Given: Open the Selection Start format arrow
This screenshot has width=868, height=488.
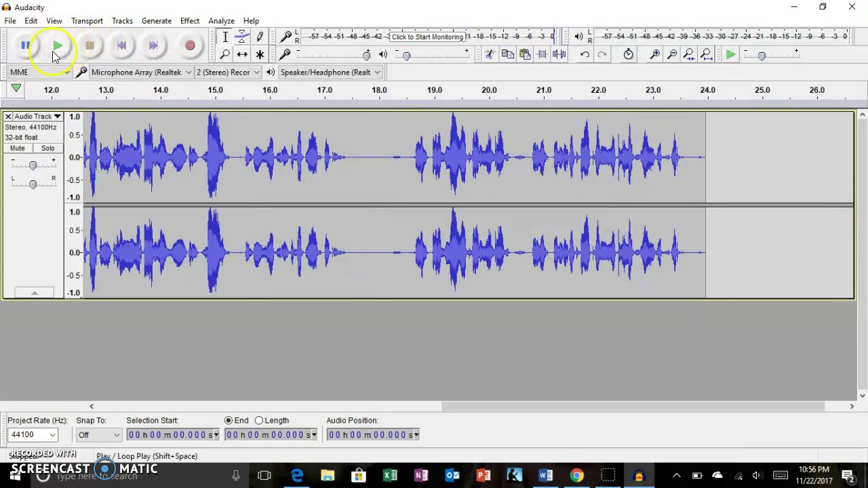Looking at the screenshot, I should point(216,434).
